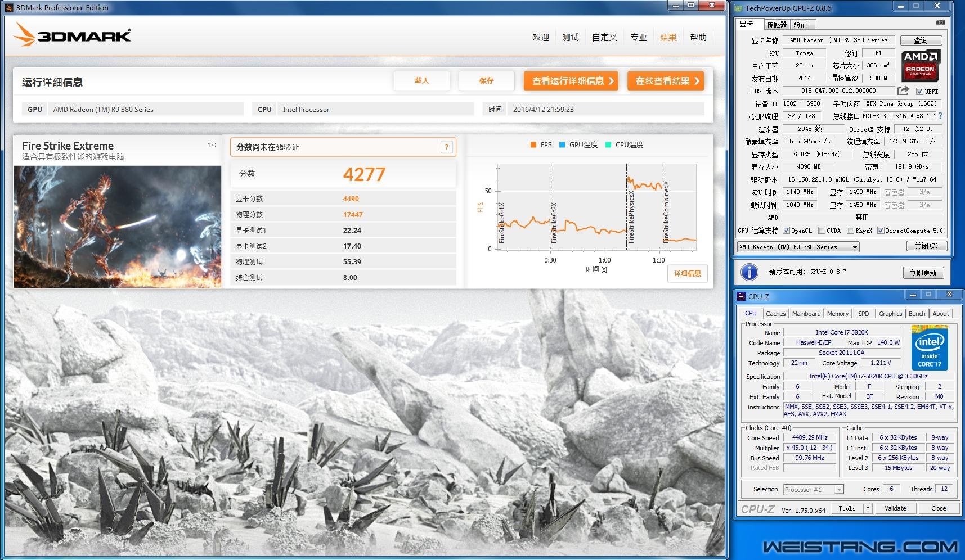Image resolution: width=965 pixels, height=560 pixels.
Task: Click the 查询 (Lookup) button in GPU-Z
Action: point(921,40)
